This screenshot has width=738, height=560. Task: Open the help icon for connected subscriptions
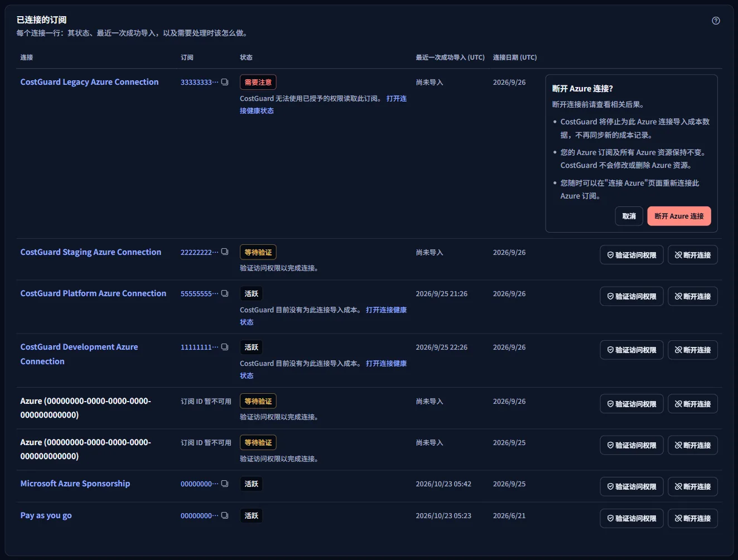716,21
